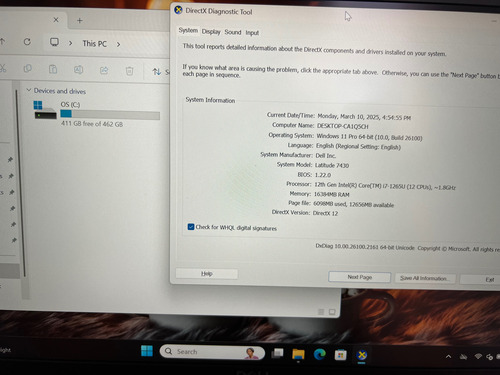The image size is (500, 375).
Task: Click the '16384MB RAM' memory value
Action: [332, 194]
